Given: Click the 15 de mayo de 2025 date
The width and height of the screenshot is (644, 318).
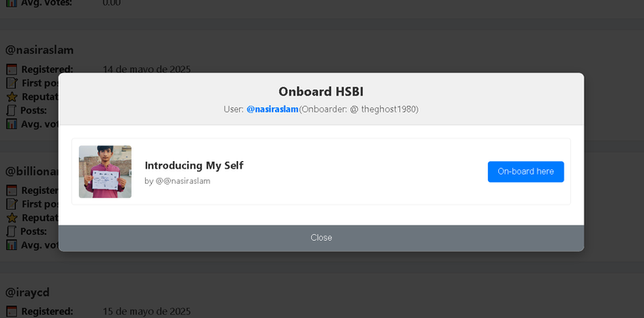Looking at the screenshot, I should tap(147, 311).
